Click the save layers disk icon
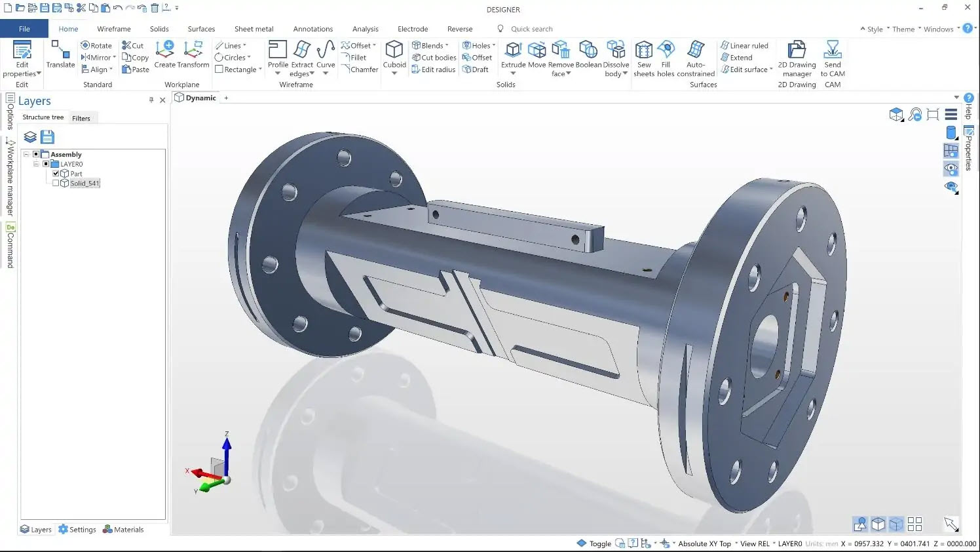980x552 pixels. [x=47, y=137]
